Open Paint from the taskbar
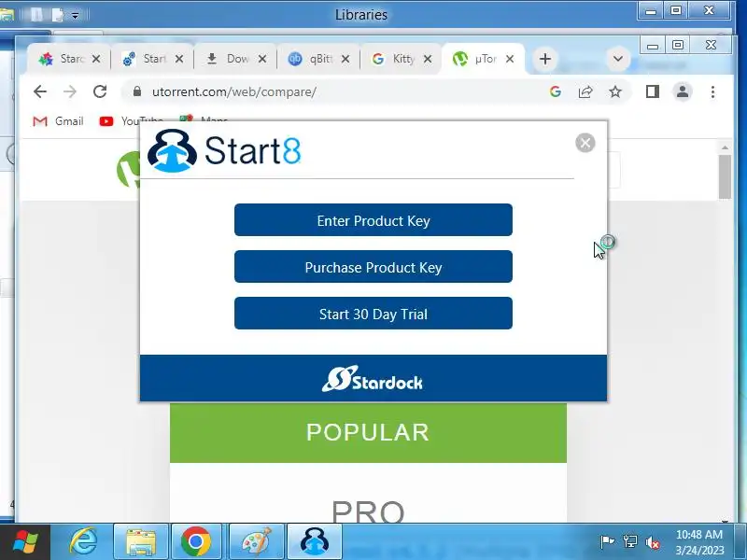This screenshot has width=747, height=560. click(256, 542)
